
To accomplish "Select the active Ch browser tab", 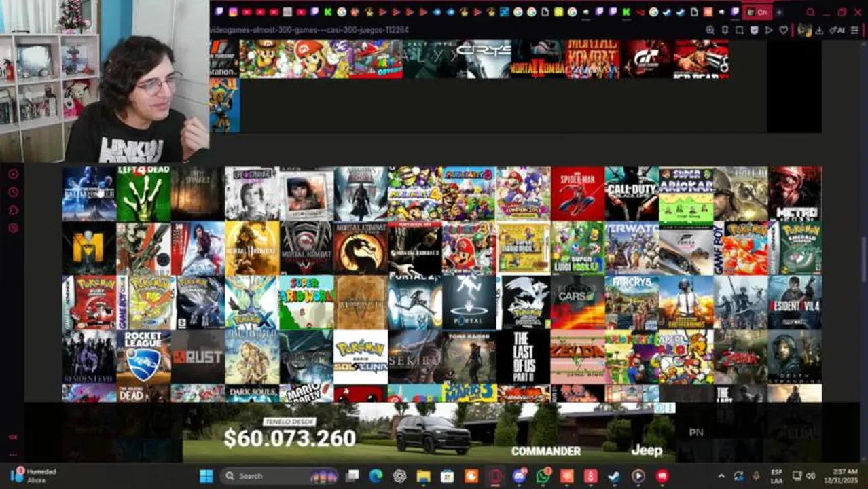I will [x=757, y=12].
